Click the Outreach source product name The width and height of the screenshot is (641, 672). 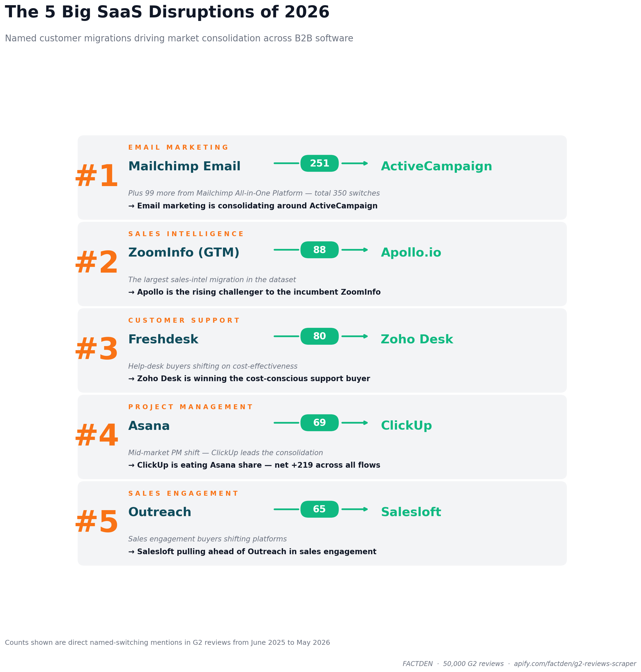tap(160, 512)
